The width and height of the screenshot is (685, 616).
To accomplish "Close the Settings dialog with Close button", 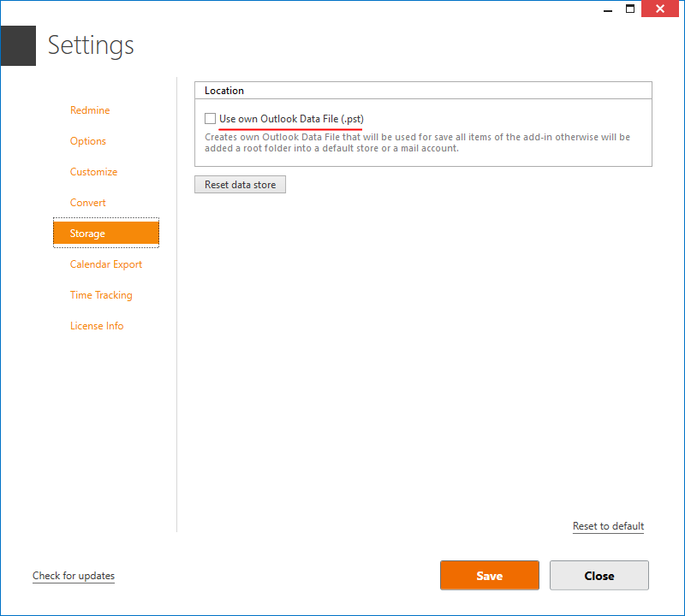I will [599, 576].
